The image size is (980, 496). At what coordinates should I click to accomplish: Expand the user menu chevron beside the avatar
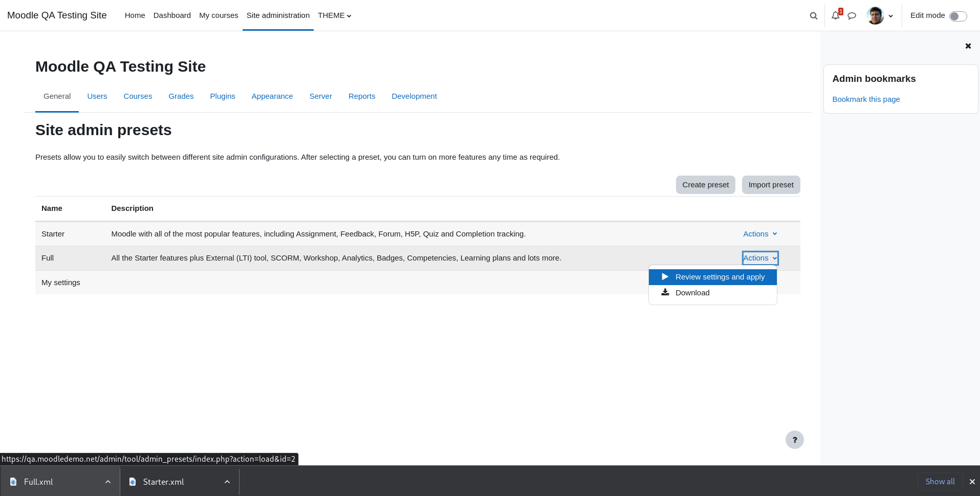click(891, 16)
